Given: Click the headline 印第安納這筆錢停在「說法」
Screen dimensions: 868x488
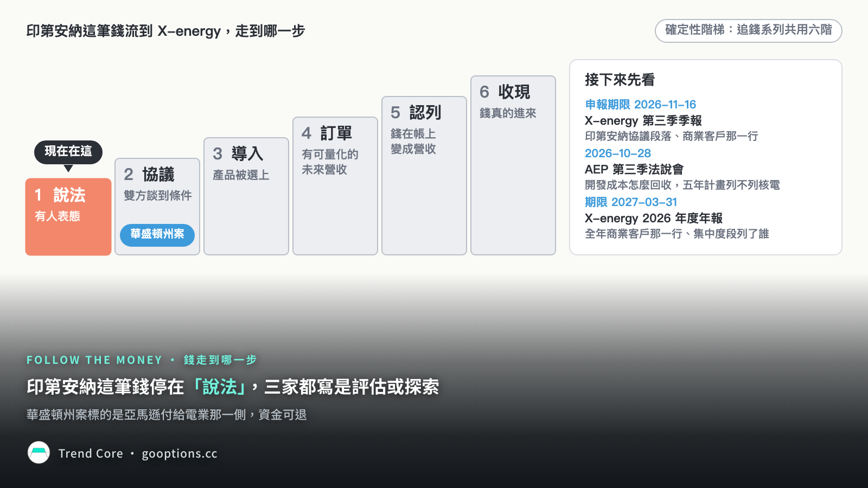Looking at the screenshot, I should tap(137, 387).
